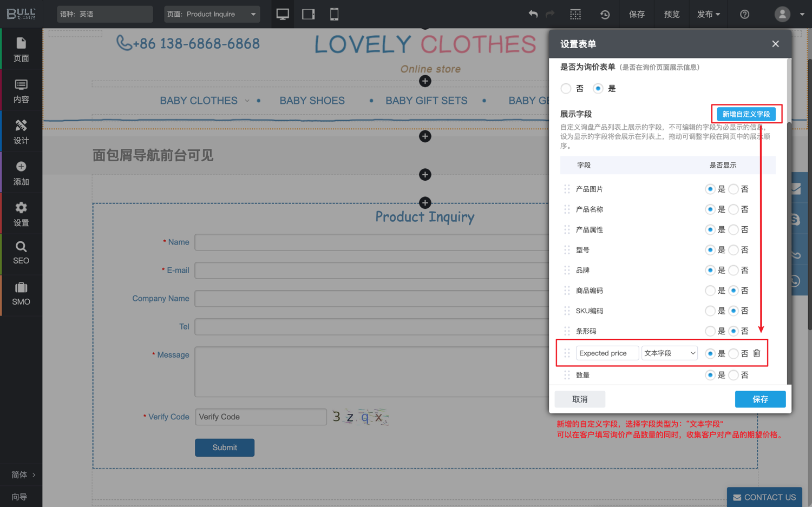Open the BABY SHOES navigation item
Screen dimensions: 812x507
coord(312,101)
